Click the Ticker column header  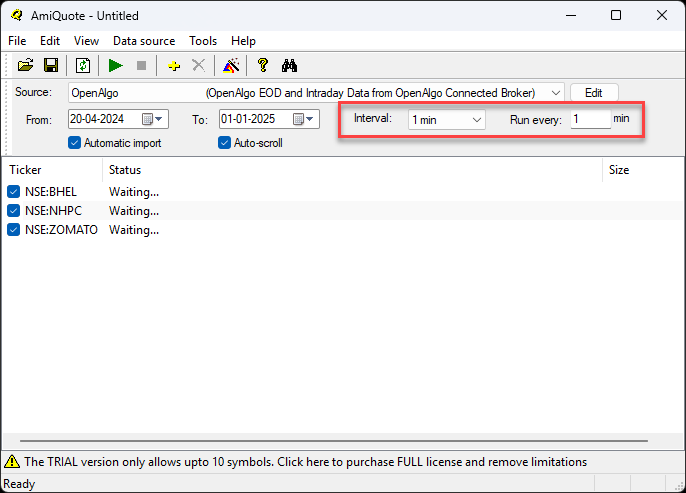click(52, 170)
